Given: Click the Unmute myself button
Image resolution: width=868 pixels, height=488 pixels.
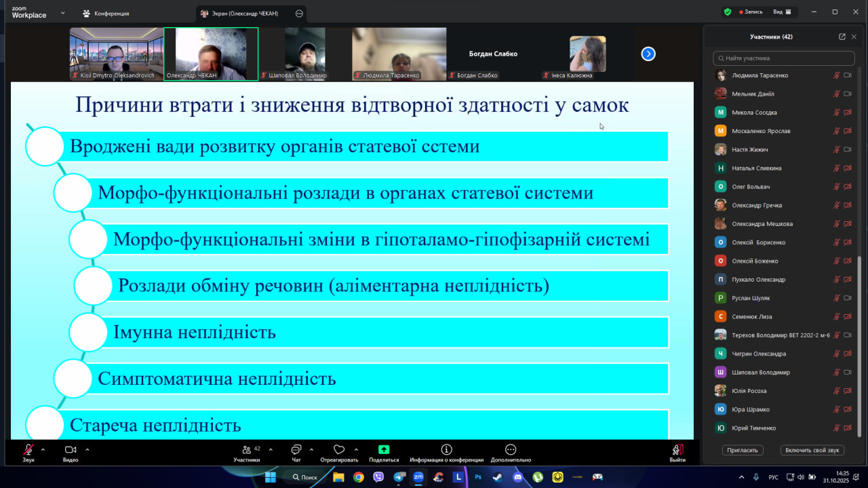Looking at the screenshot, I should [812, 450].
